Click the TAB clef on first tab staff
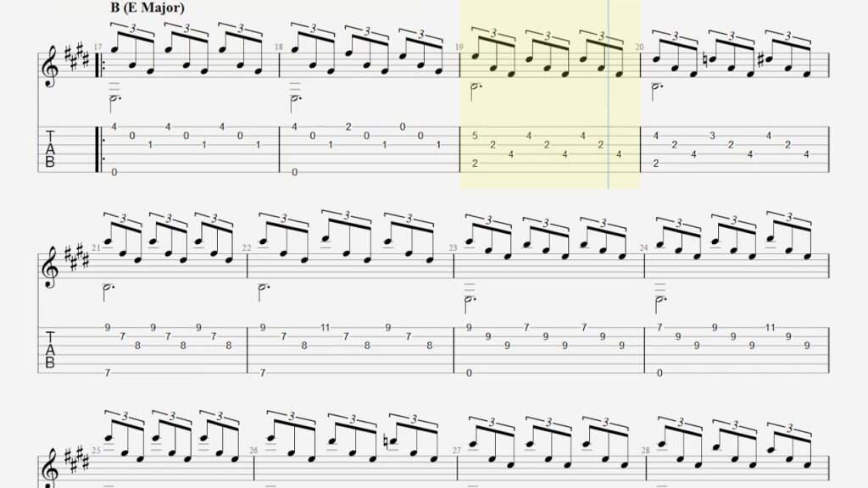The width and height of the screenshot is (868, 488). pos(50,149)
